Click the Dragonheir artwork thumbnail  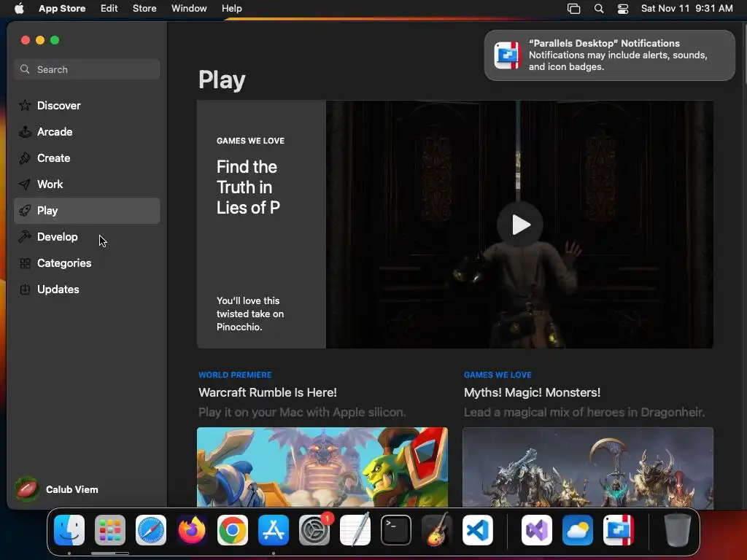coord(588,467)
